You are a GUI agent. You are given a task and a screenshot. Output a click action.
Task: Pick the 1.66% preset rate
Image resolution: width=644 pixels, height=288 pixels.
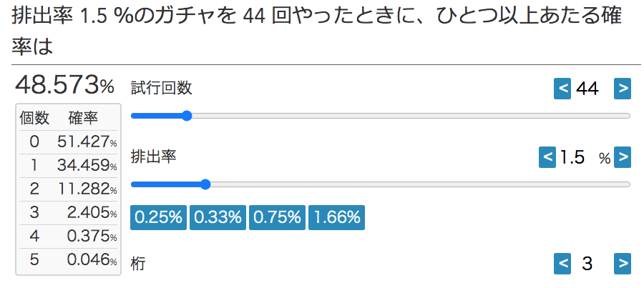(x=336, y=217)
